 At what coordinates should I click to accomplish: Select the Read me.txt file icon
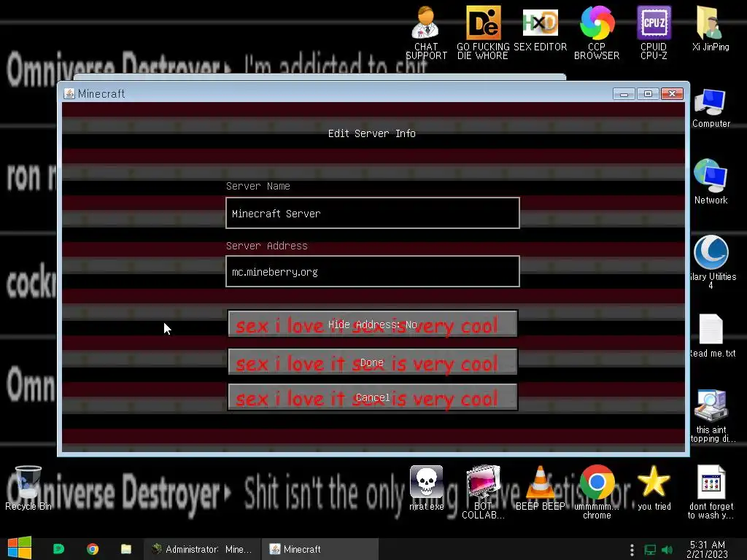pos(712,335)
